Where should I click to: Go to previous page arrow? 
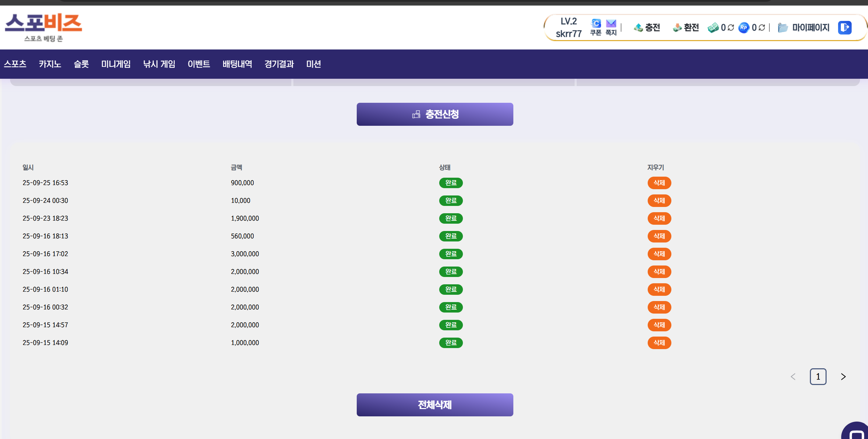click(x=793, y=377)
